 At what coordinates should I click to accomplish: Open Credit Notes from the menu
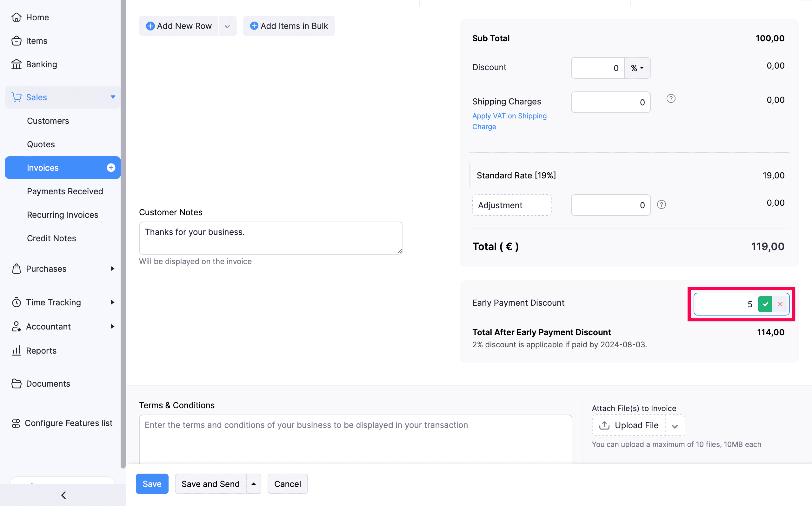(x=51, y=238)
